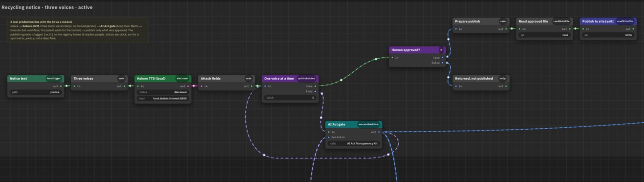Select the Prepare publish node header
Viewport: 644px width, 182px height.
[x=481, y=21]
